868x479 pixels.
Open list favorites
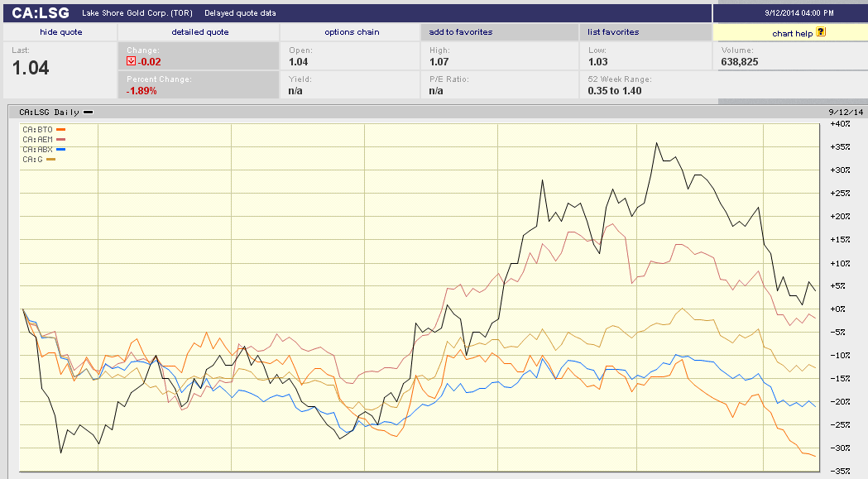coord(613,32)
